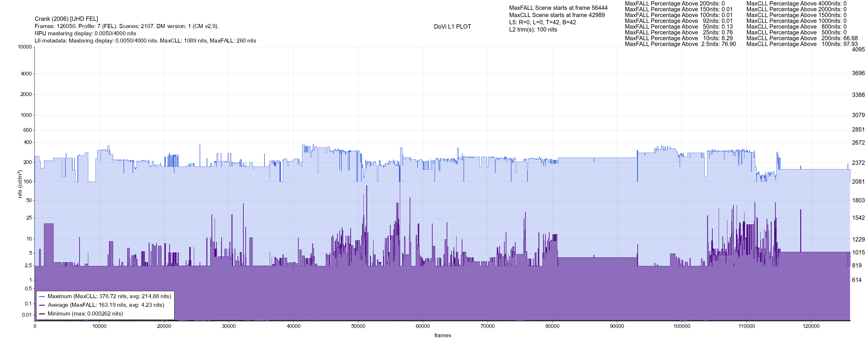Click the Crank (2006) [UHD FEL] heading
This screenshot has width=868, height=347.
click(x=66, y=19)
